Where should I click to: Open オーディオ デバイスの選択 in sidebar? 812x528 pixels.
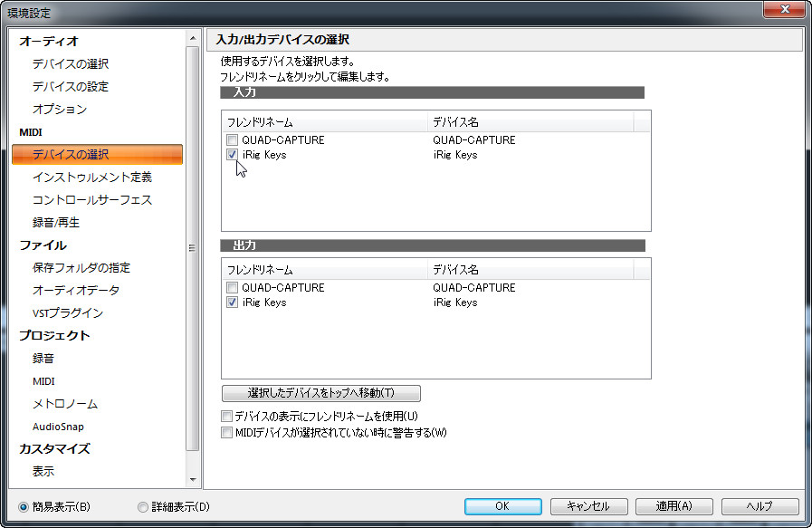[x=71, y=63]
